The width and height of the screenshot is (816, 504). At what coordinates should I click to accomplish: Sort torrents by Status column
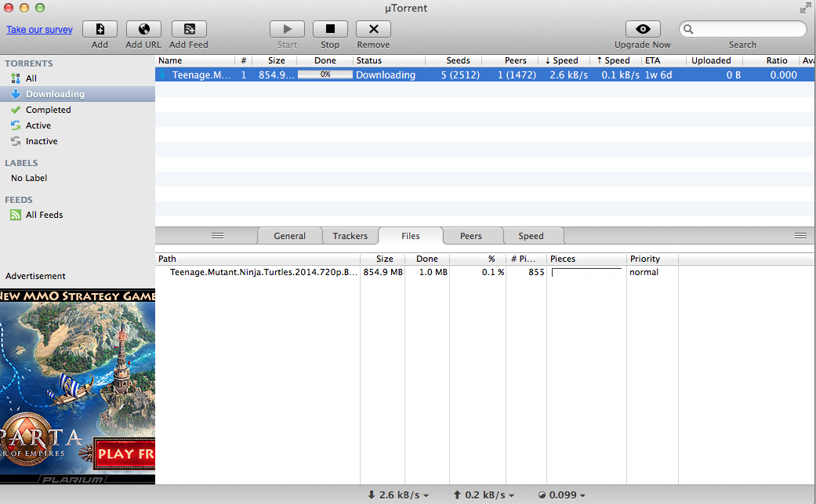(x=389, y=60)
